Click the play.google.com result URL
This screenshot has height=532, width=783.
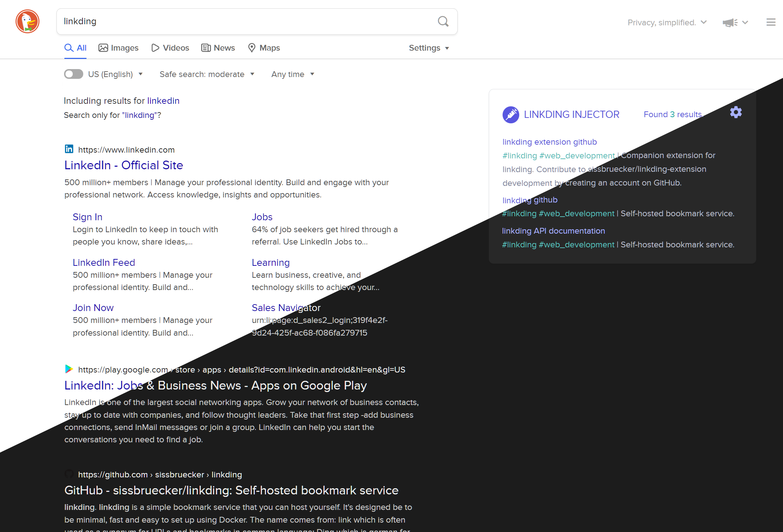(242, 370)
